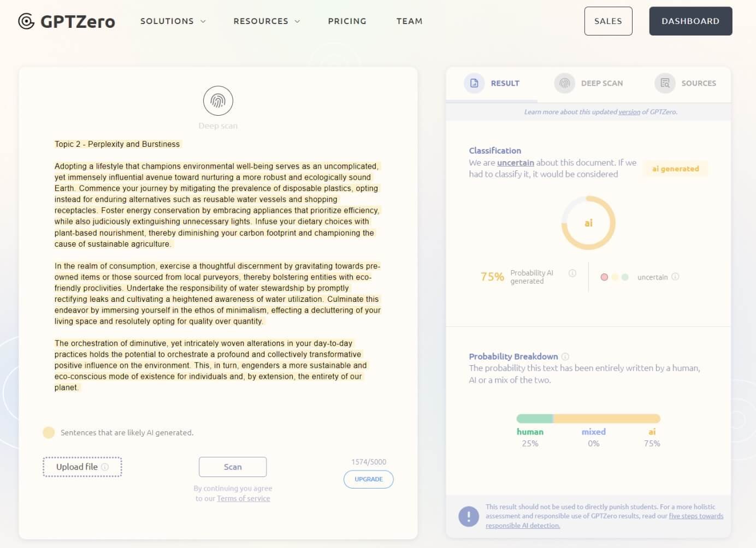Viewport: 756px width, 548px height.
Task: Expand the Resources dropdown menu
Action: point(267,21)
